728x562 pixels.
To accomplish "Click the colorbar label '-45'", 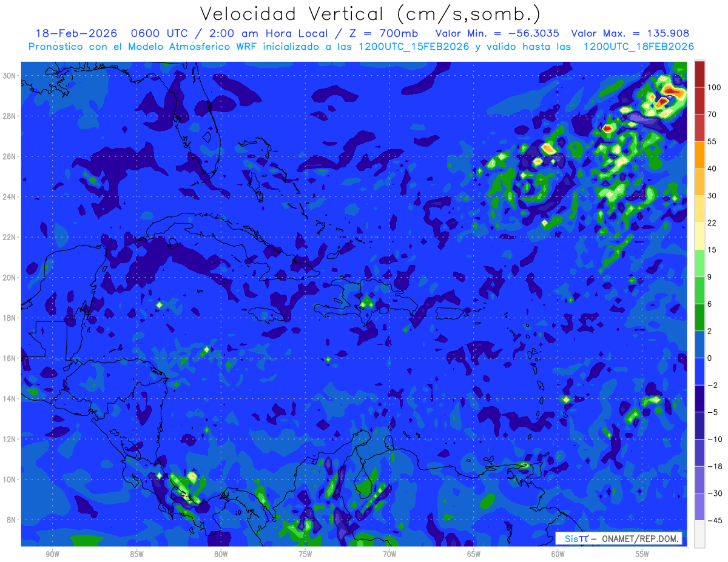I will (714, 520).
